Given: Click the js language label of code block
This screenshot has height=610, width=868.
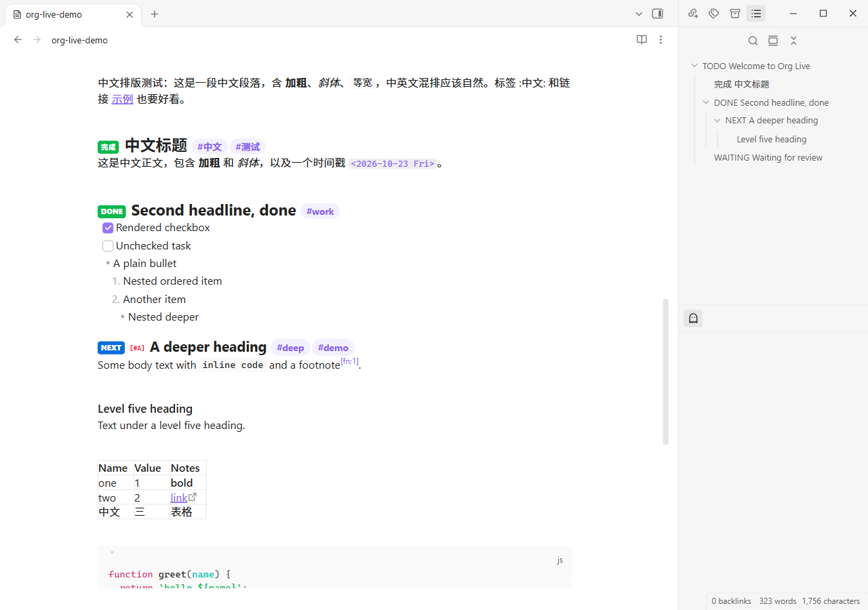Looking at the screenshot, I should tap(559, 560).
